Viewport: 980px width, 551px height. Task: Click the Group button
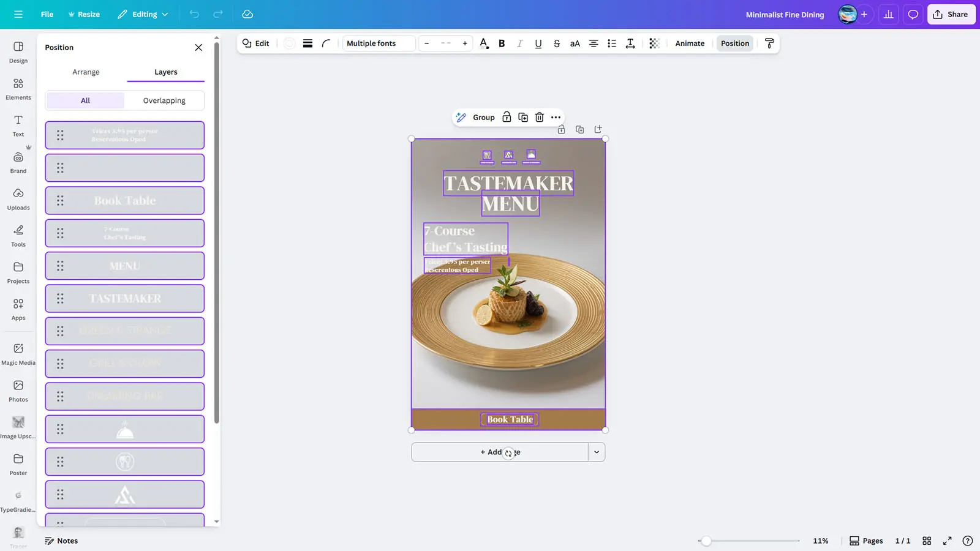pos(483,118)
